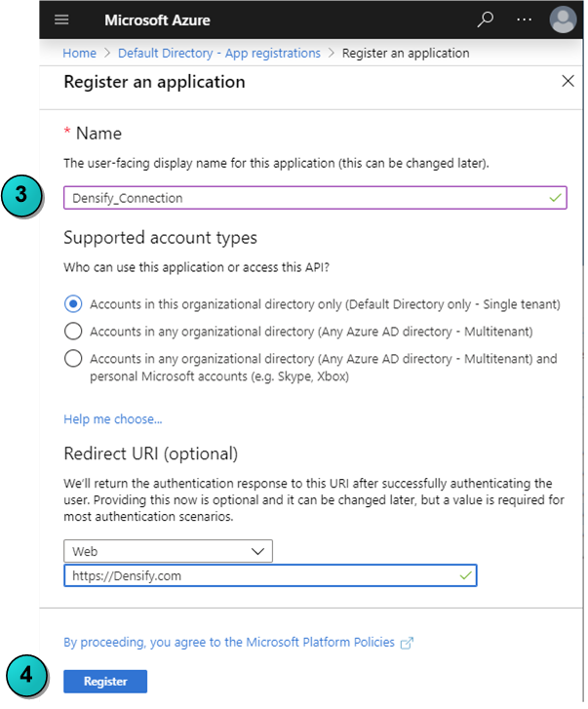The height and width of the screenshot is (709, 588).
Task: Select single tenant organizational directory only option
Action: (x=73, y=304)
